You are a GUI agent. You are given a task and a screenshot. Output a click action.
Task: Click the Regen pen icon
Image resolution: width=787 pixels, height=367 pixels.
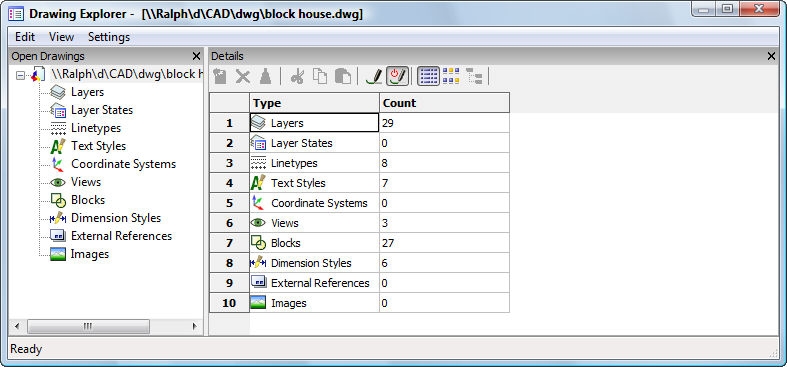click(x=374, y=76)
